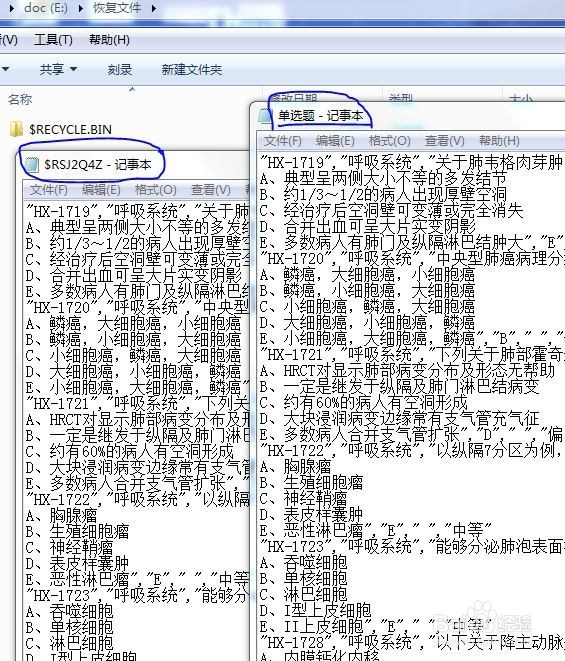Click 新建文件夹 in Explorer toolbar
This screenshot has height=661, width=565.
click(x=192, y=70)
